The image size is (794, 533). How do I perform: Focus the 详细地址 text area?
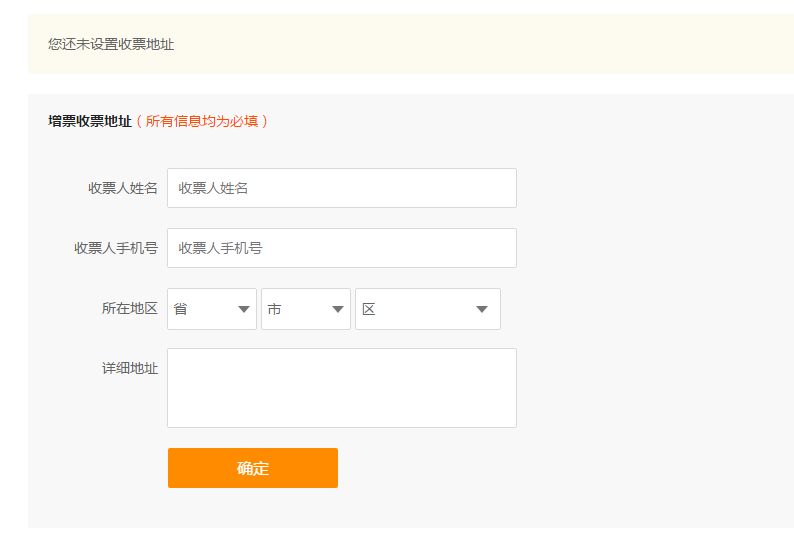[x=342, y=388]
